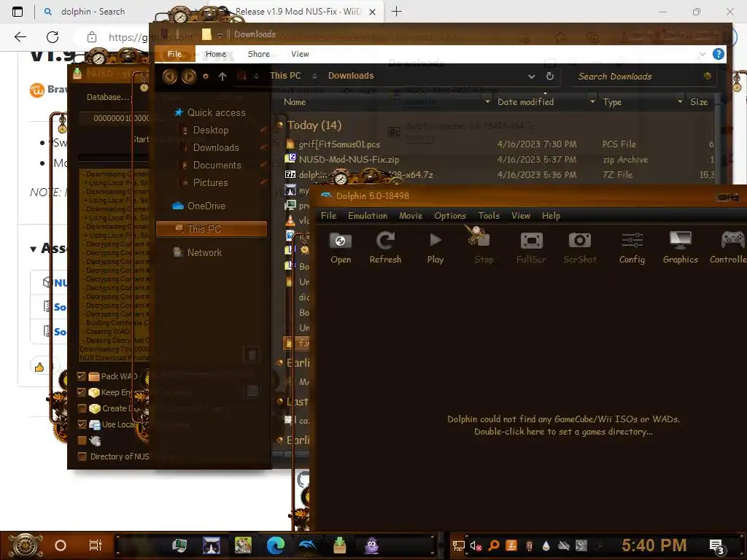Open Date modified column filter dropdown
This screenshot has width=747, height=560.
click(x=592, y=102)
